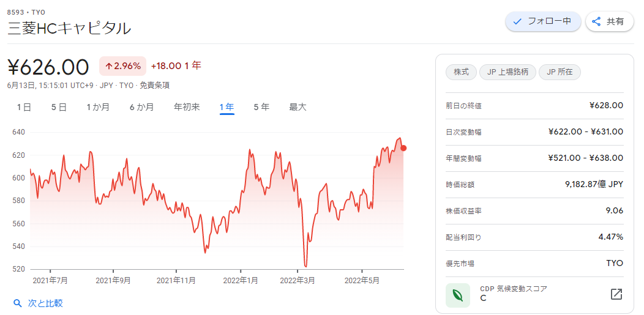
Task: Click the 前日の終値 value ¥628.00
Action: coord(606,105)
